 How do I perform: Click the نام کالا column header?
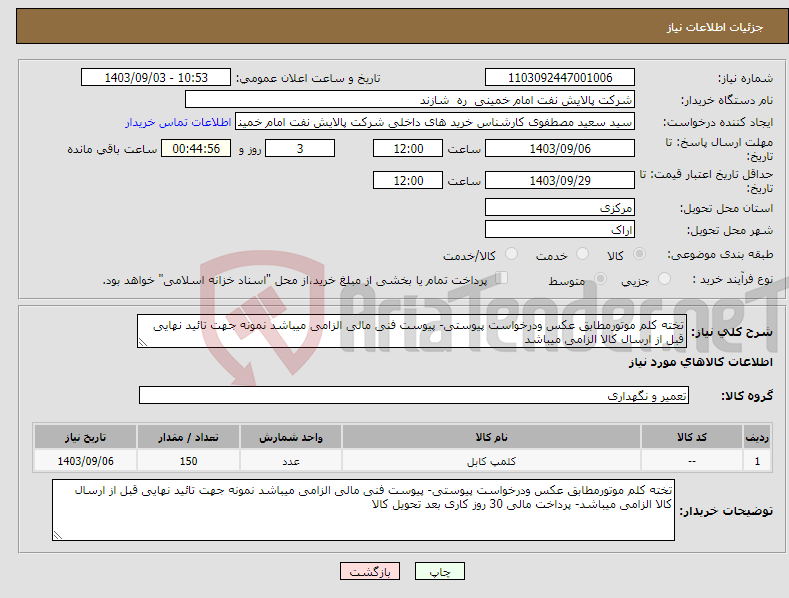tap(491, 437)
